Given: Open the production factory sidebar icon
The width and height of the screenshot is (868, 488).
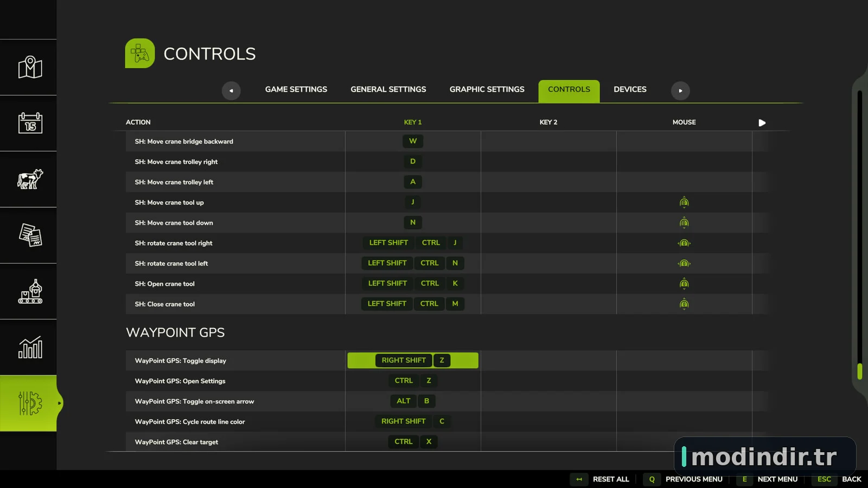Looking at the screenshot, I should pyautogui.click(x=30, y=291).
